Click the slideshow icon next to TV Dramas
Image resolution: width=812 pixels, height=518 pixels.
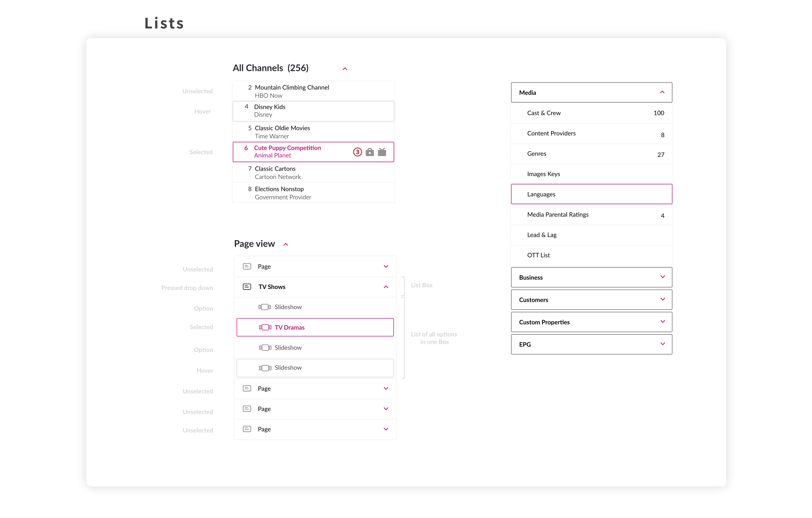pyautogui.click(x=265, y=327)
